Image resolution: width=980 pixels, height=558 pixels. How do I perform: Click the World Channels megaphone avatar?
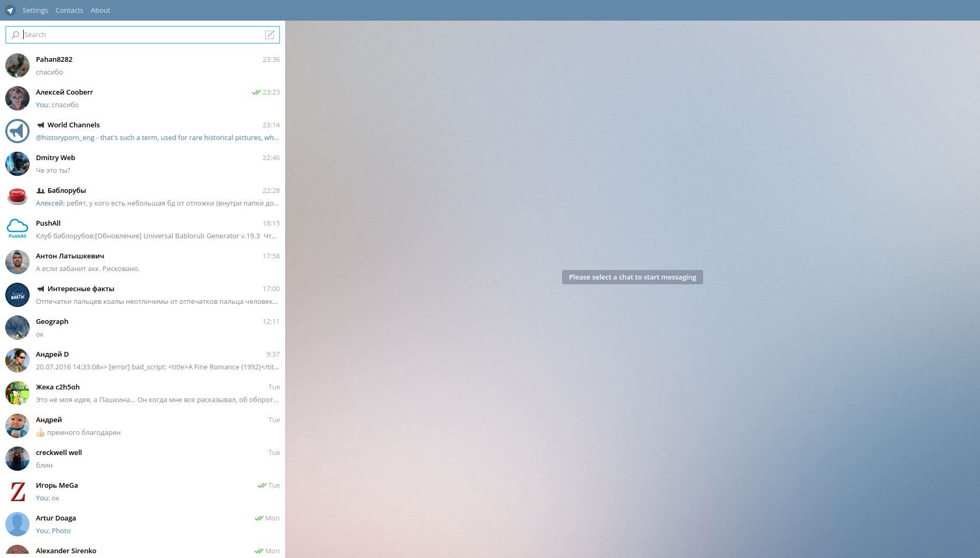[17, 131]
